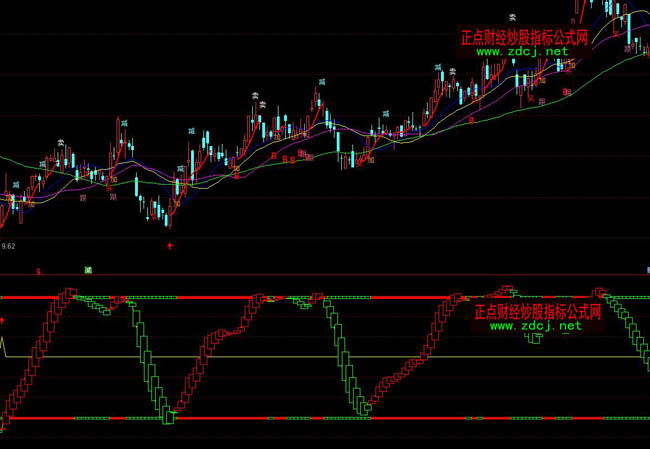
Task: Open the www.zdcj.net link in the top watermark
Action: 521,51
